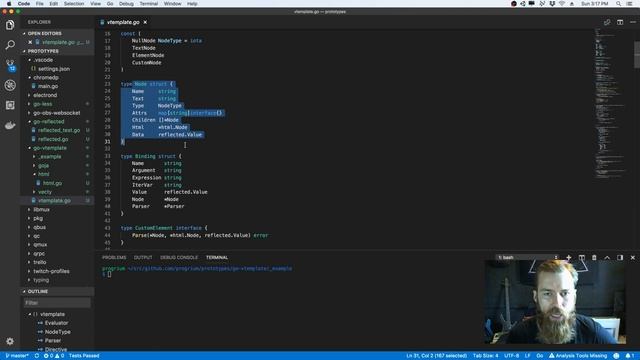Click Tests Passed in status bar
Viewport: 640px width, 360px height.
coord(84,356)
